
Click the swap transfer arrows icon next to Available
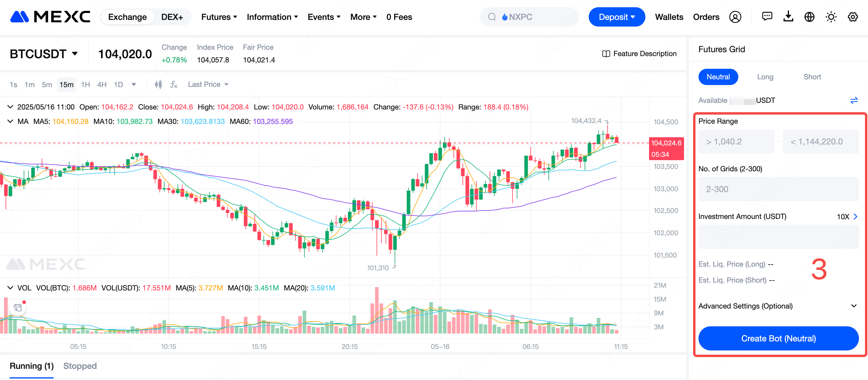click(x=854, y=100)
